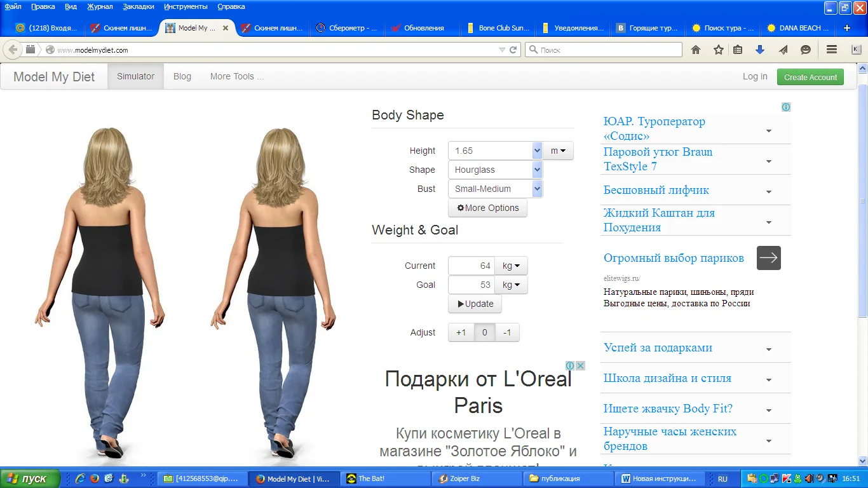Viewport: 868px width, 488px height.
Task: Select the 0 adjust button
Action: [x=485, y=332]
